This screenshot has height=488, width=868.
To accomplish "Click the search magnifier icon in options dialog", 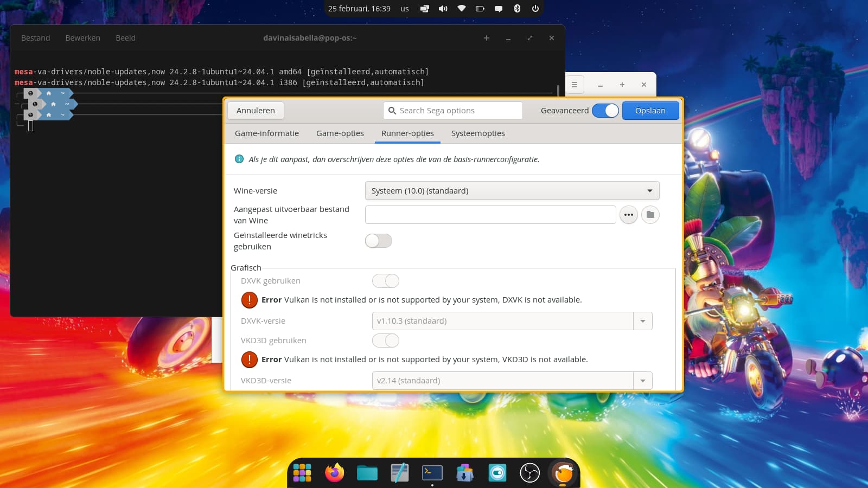I will pos(392,111).
